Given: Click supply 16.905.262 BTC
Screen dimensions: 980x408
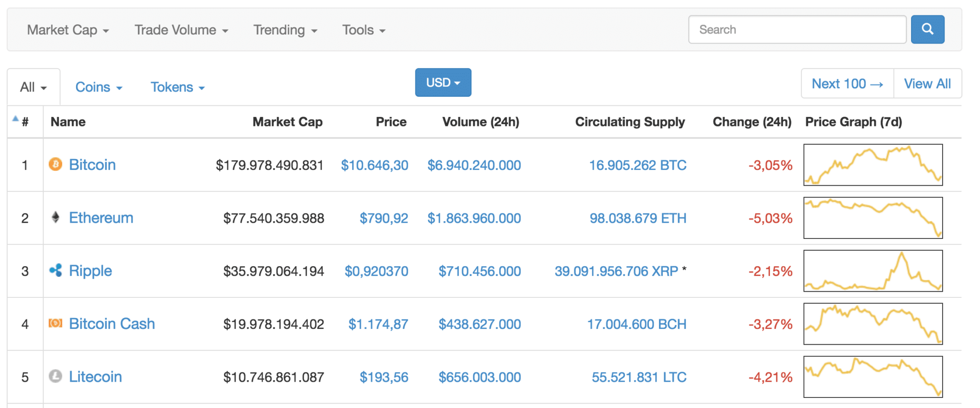Looking at the screenshot, I should pos(637,165).
